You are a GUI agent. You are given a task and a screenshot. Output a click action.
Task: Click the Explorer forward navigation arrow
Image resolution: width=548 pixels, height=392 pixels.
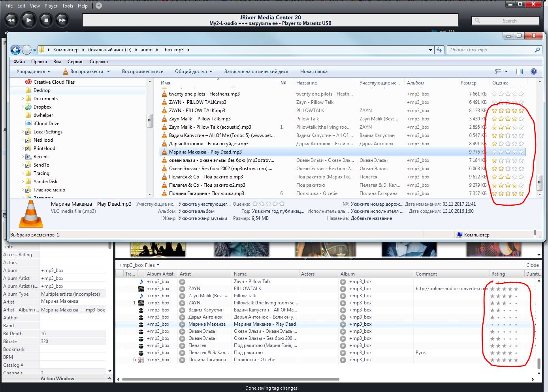coord(26,50)
